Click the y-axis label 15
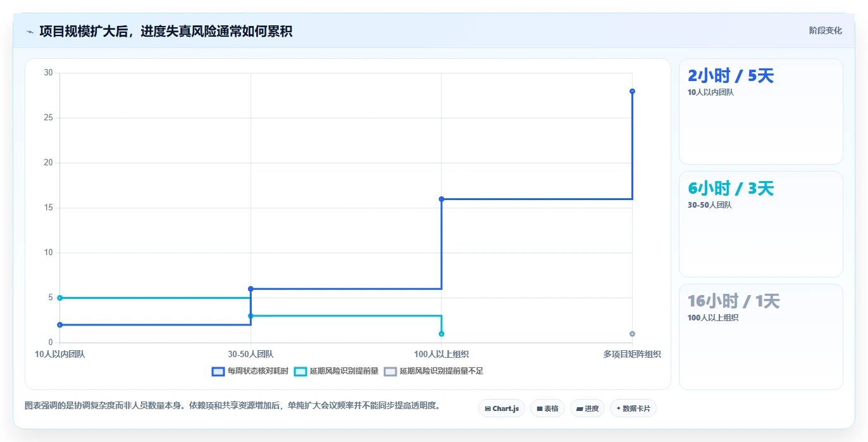Screen dimensions: 868x442 (49, 208)
